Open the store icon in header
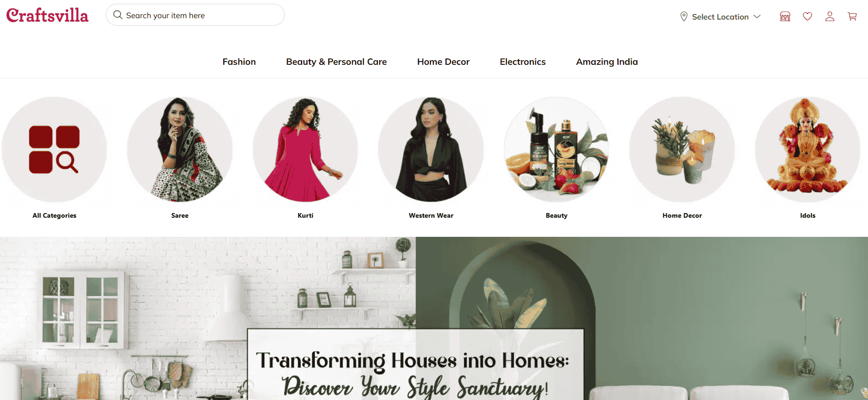The image size is (868, 400). (x=785, y=16)
